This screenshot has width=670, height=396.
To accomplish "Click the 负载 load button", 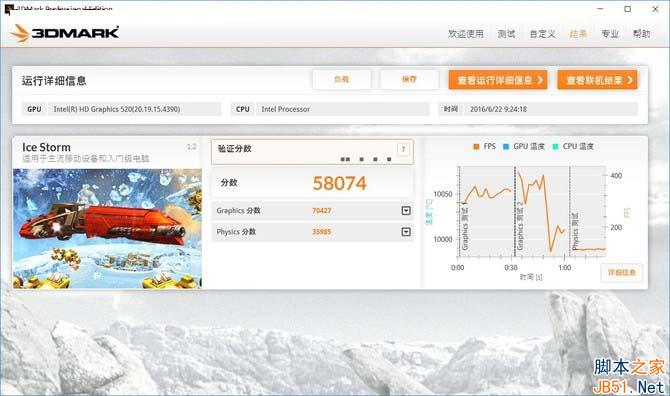I will [341, 79].
